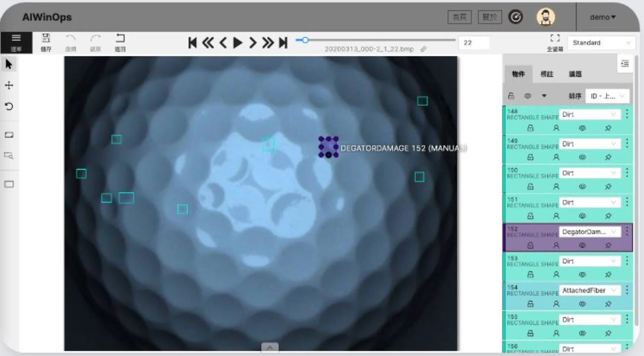The image size is (644, 356).
Task: Click the user avatar picture
Action: [545, 17]
